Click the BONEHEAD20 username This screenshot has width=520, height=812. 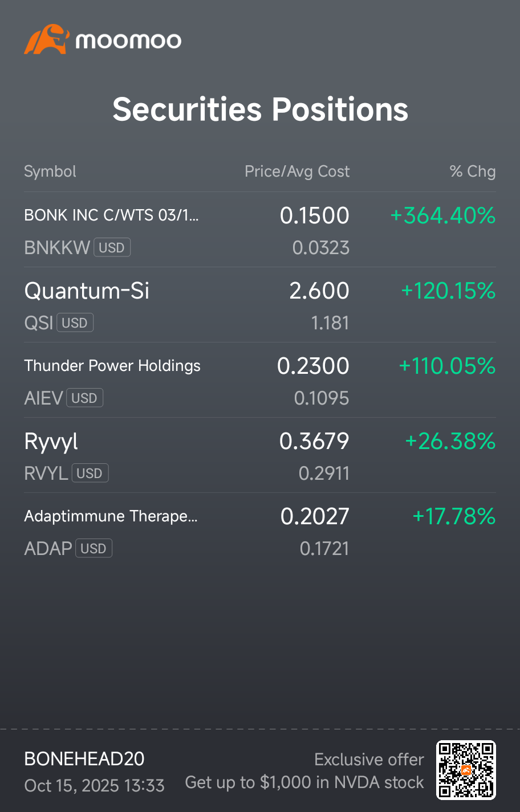[84, 759]
